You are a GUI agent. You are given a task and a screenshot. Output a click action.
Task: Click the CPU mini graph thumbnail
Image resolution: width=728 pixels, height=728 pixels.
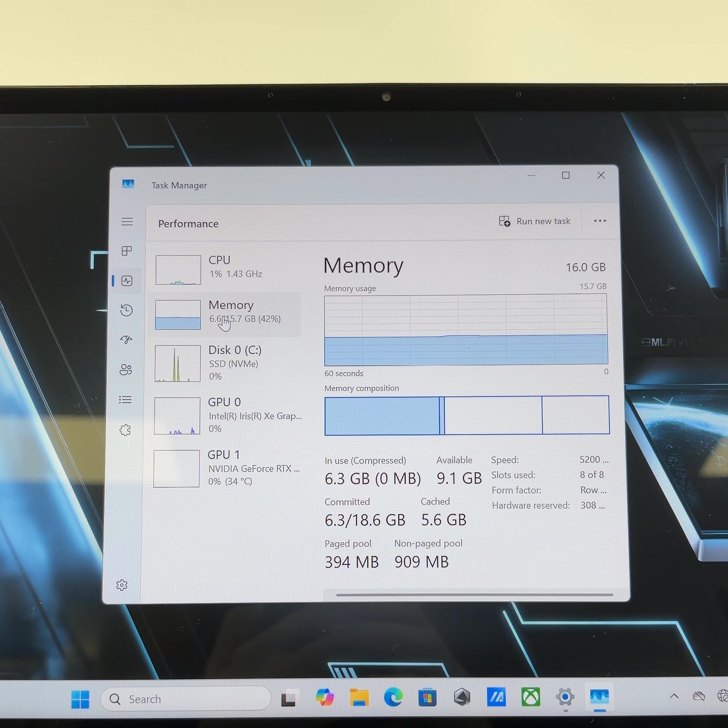click(x=178, y=270)
